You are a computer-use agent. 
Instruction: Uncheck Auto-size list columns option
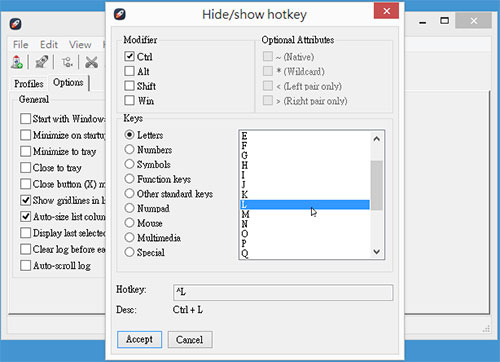click(25, 217)
